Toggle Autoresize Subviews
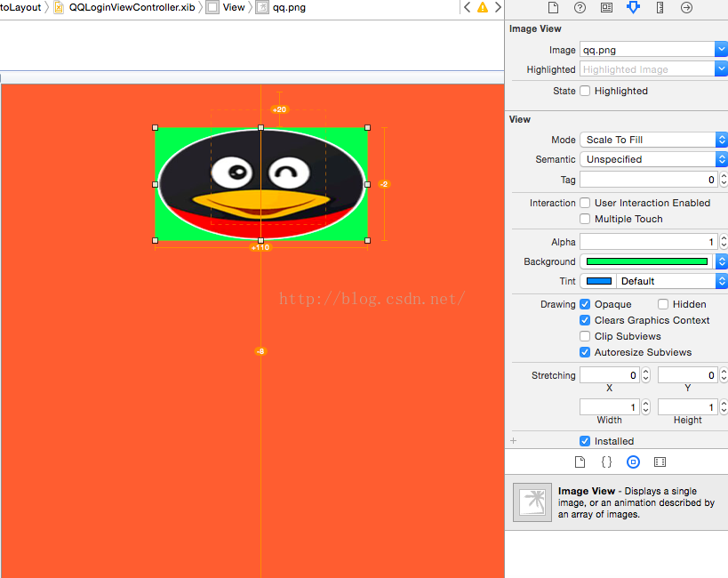The height and width of the screenshot is (578, 728). click(x=585, y=352)
